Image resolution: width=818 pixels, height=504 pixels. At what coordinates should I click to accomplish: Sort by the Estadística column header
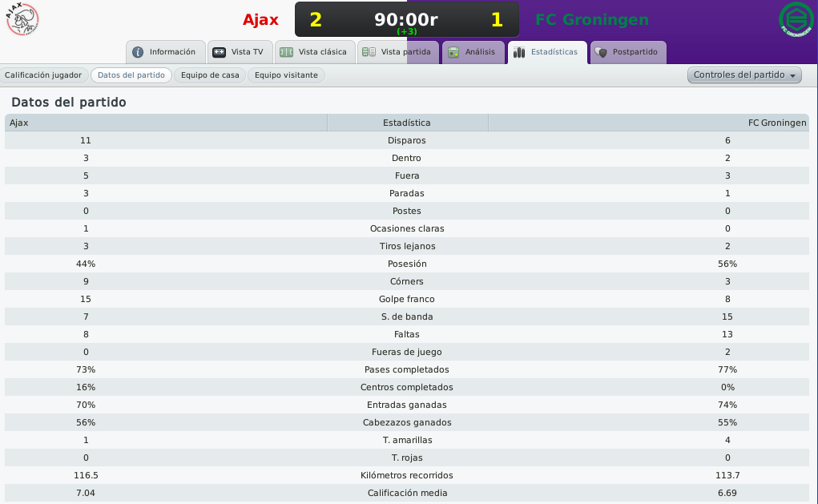407,123
